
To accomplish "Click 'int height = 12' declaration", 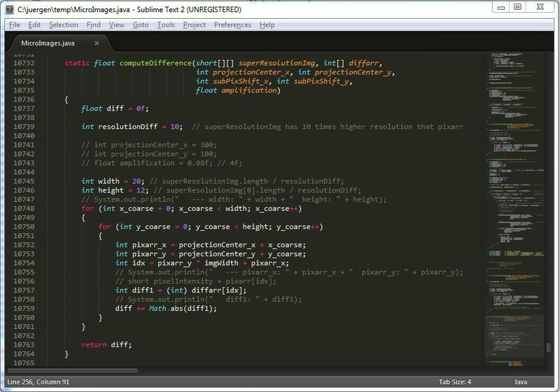I will (x=115, y=190).
